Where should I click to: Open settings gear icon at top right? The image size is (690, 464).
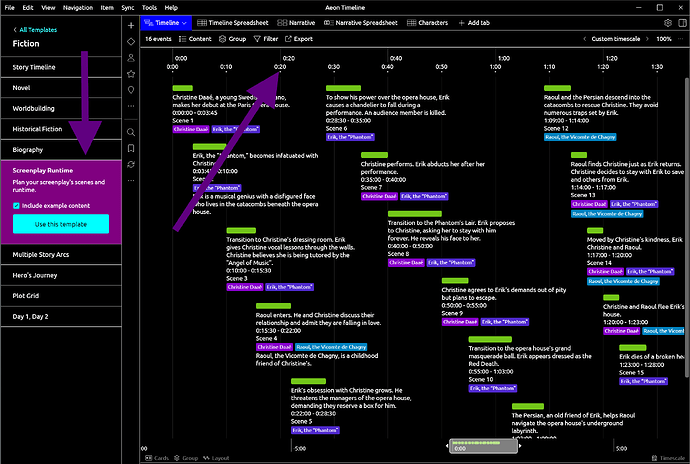(668, 21)
